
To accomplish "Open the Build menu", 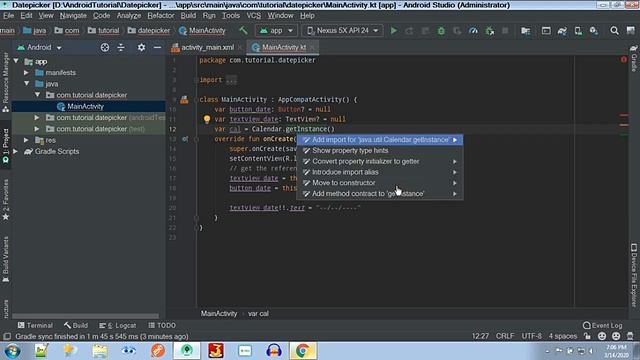I will (188, 16).
